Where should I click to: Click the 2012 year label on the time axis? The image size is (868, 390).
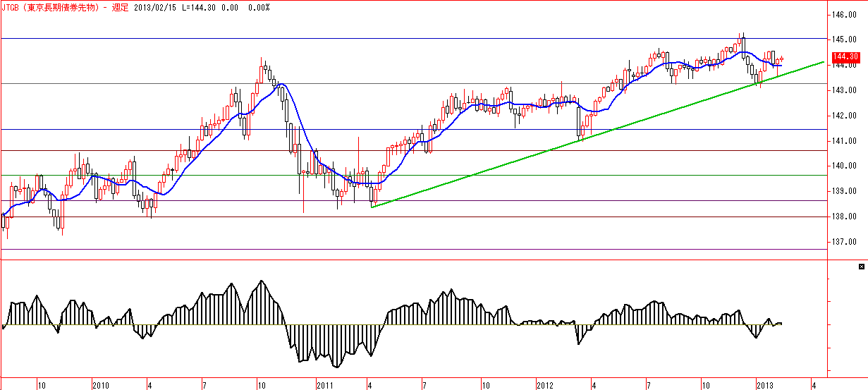[x=544, y=385]
